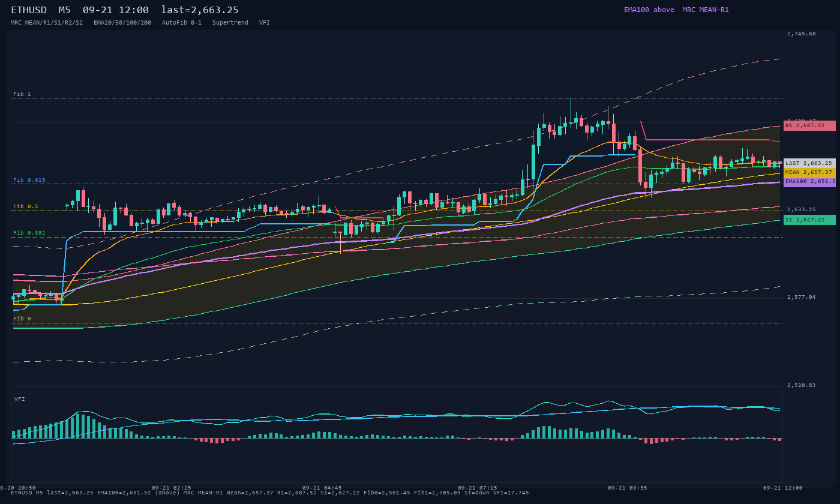Select the MRC MEAN/R1/S1/R2/S2 legend entry

[x=47, y=22]
